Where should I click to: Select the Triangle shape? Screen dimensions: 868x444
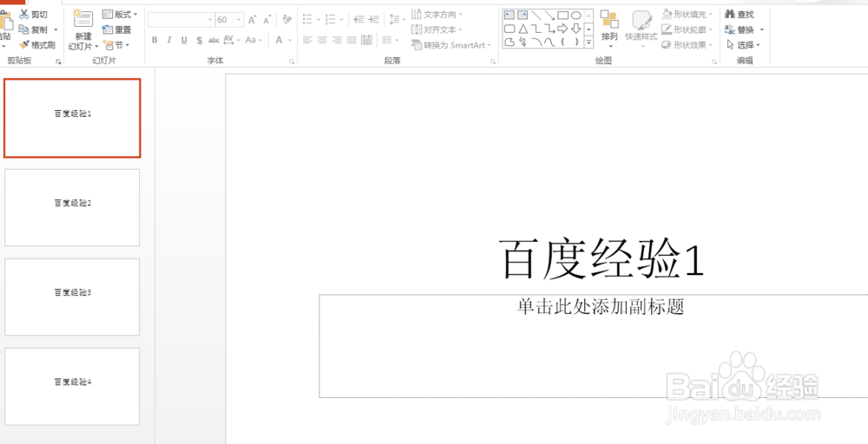click(523, 29)
